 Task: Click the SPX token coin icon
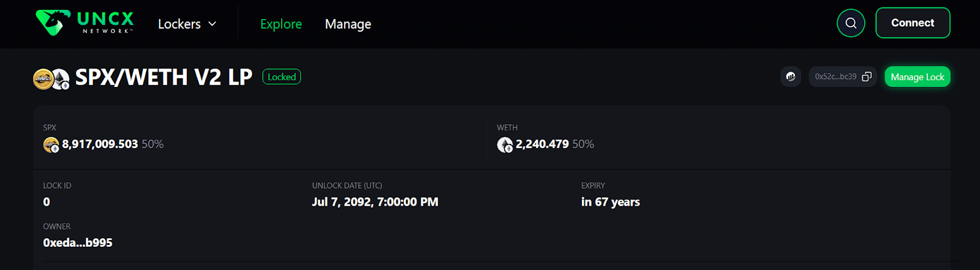[51, 144]
